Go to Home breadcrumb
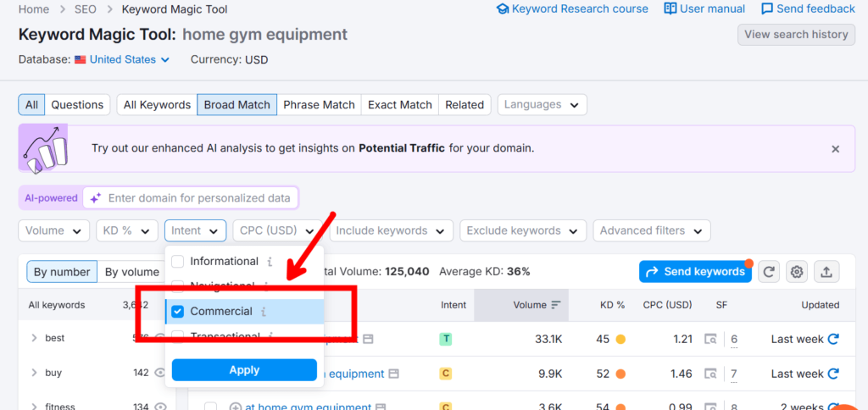This screenshot has height=410, width=868. pos(34,9)
